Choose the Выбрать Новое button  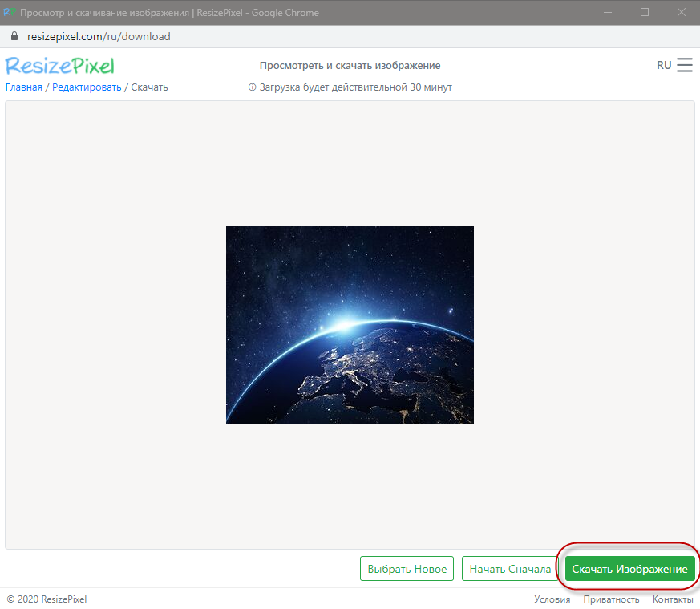tap(407, 568)
